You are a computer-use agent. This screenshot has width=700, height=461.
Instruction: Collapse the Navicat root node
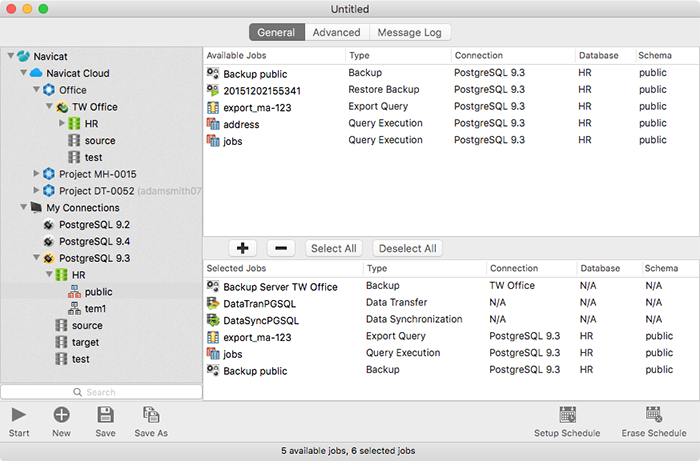(11, 56)
